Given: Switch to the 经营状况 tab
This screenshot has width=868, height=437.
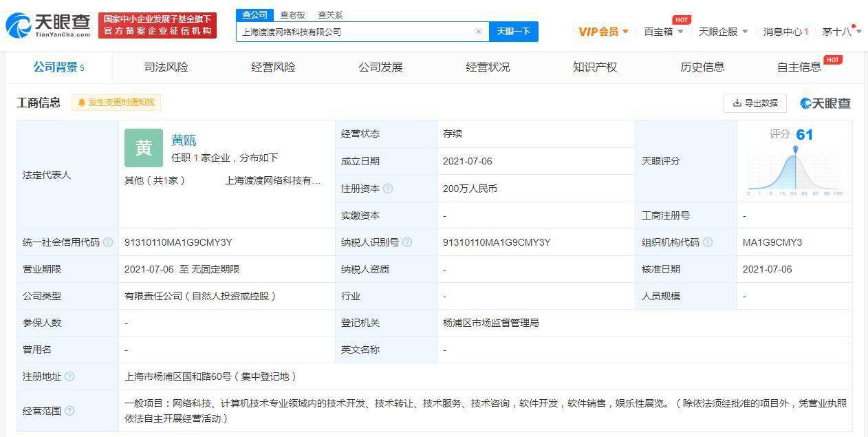Looking at the screenshot, I should [488, 67].
